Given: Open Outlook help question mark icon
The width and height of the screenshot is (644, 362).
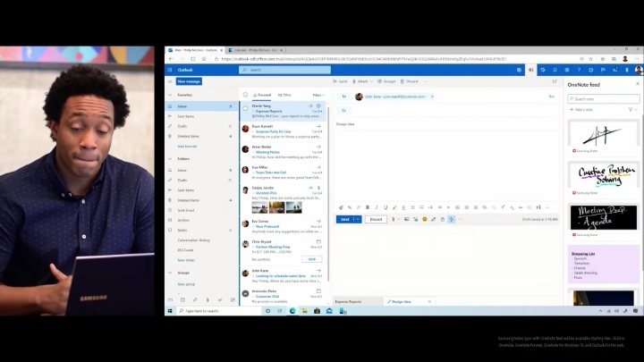Looking at the screenshot, I should coord(579,70).
